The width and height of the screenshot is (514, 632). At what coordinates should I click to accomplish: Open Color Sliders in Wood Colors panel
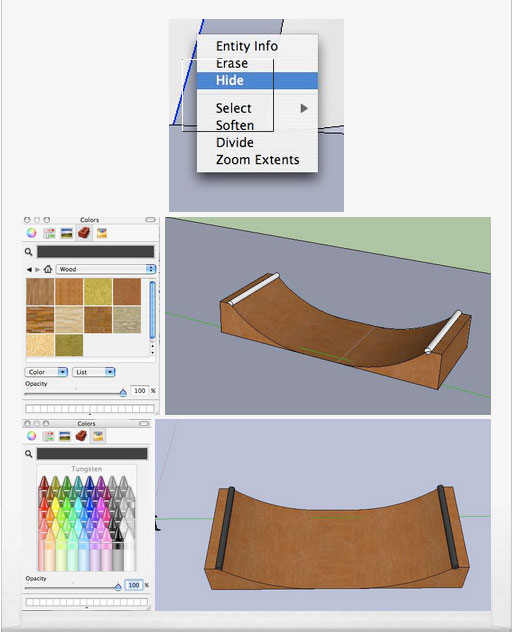point(49,233)
